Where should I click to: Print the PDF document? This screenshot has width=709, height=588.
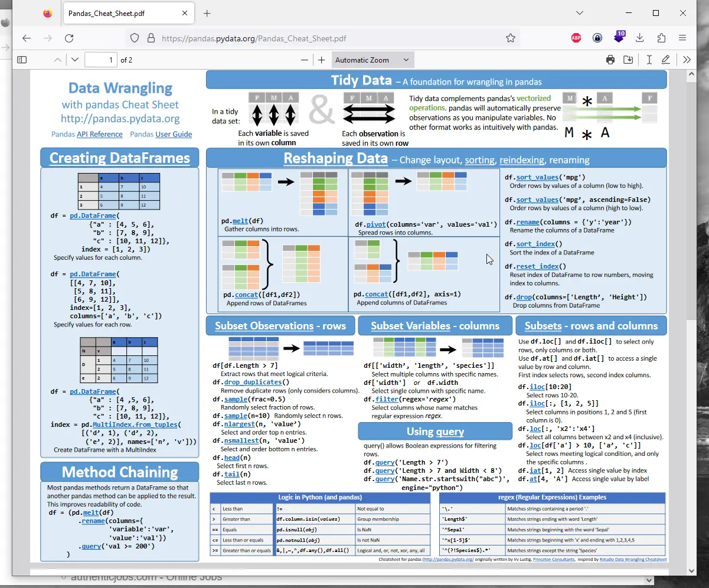(x=610, y=60)
